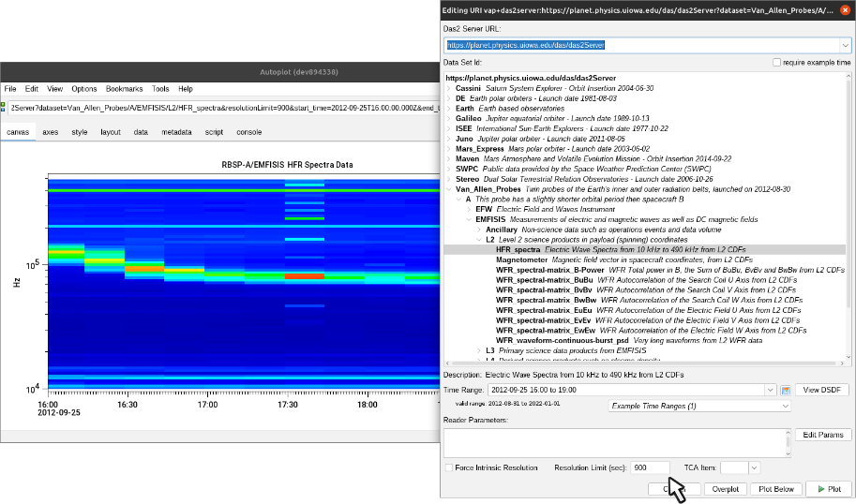This screenshot has width=856, height=504.
Task: Select the Magnetometer dataset
Action: tap(522, 259)
